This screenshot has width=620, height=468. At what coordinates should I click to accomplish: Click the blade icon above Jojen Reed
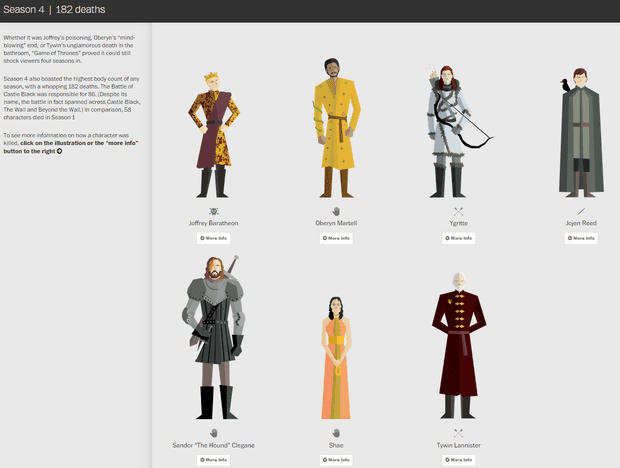point(580,211)
